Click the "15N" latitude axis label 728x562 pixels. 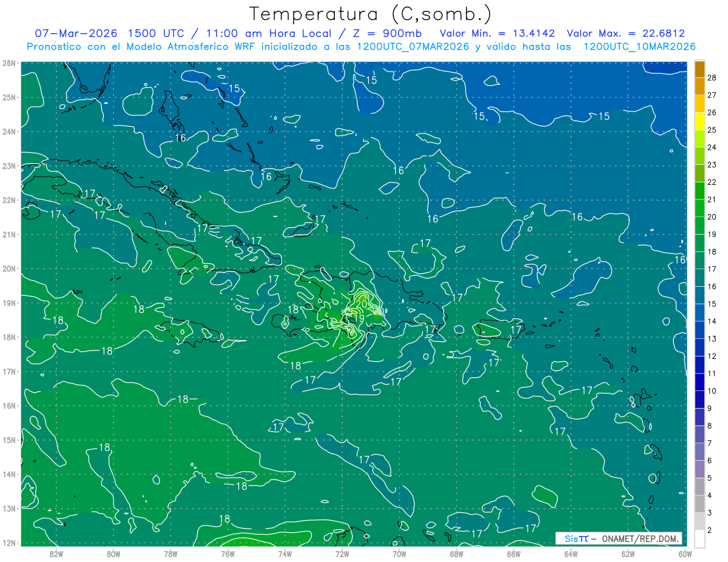pyautogui.click(x=8, y=440)
